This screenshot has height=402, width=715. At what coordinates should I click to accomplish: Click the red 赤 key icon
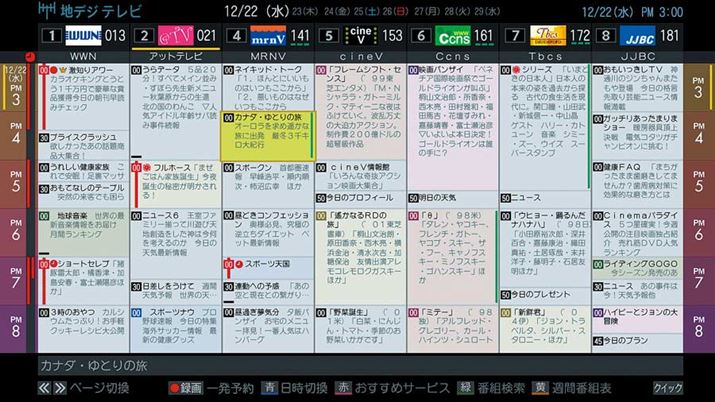343,388
